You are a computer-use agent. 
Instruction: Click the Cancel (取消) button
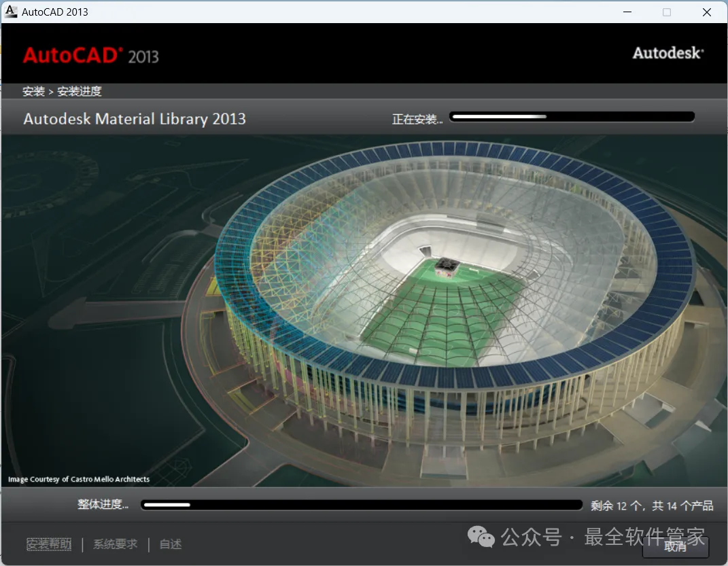(676, 547)
